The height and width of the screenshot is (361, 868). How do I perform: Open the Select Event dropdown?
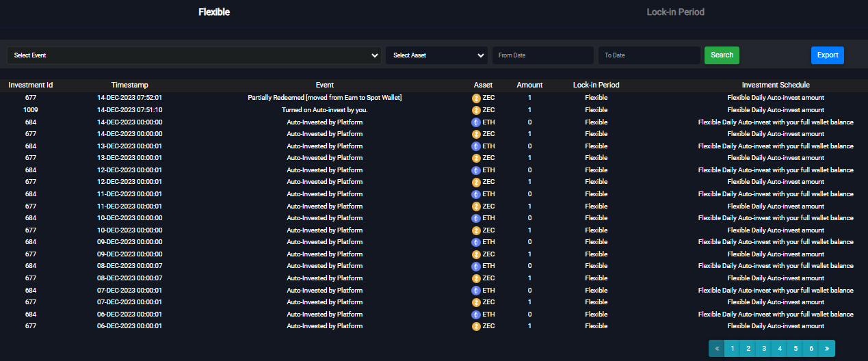pyautogui.click(x=194, y=55)
